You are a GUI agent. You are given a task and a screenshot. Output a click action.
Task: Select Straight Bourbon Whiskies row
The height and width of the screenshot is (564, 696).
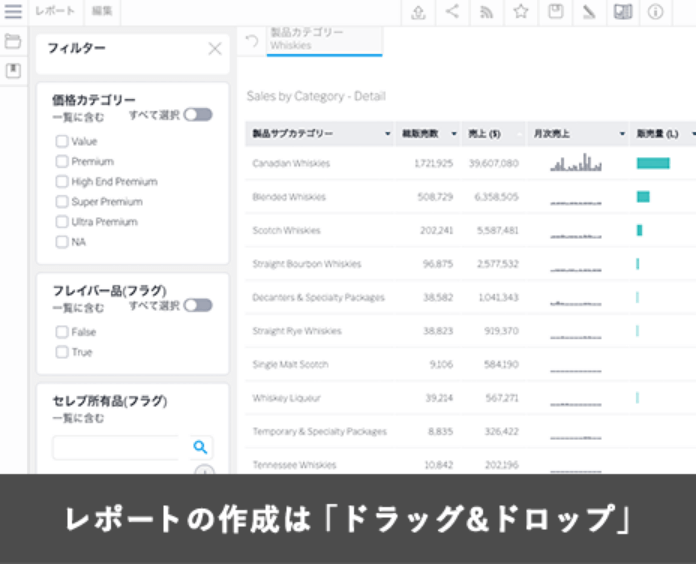(x=471, y=264)
